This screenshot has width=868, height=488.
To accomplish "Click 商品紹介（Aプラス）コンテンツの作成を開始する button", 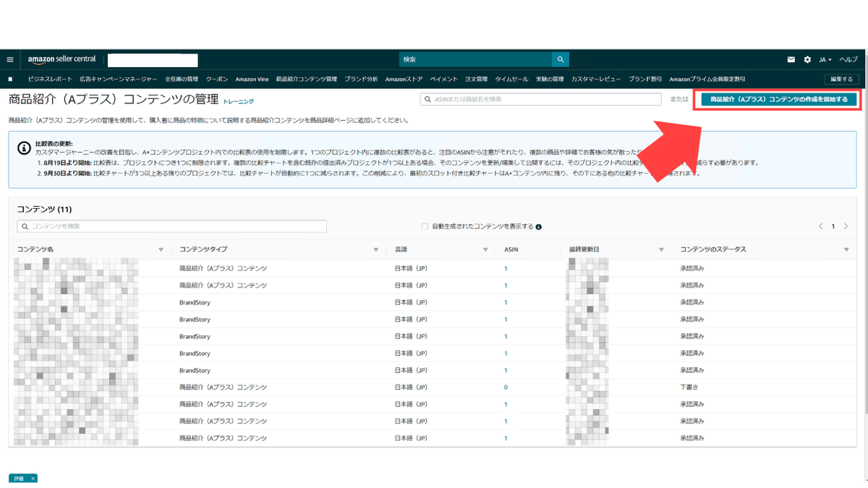I will point(779,99).
